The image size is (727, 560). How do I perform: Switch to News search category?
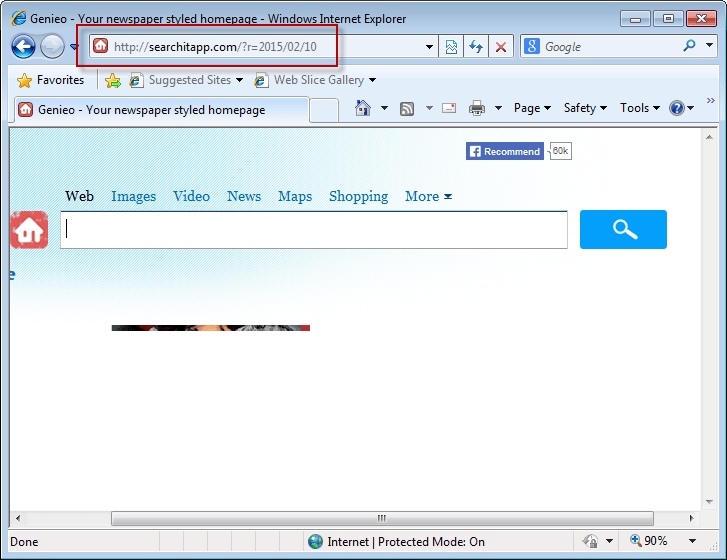click(x=244, y=196)
